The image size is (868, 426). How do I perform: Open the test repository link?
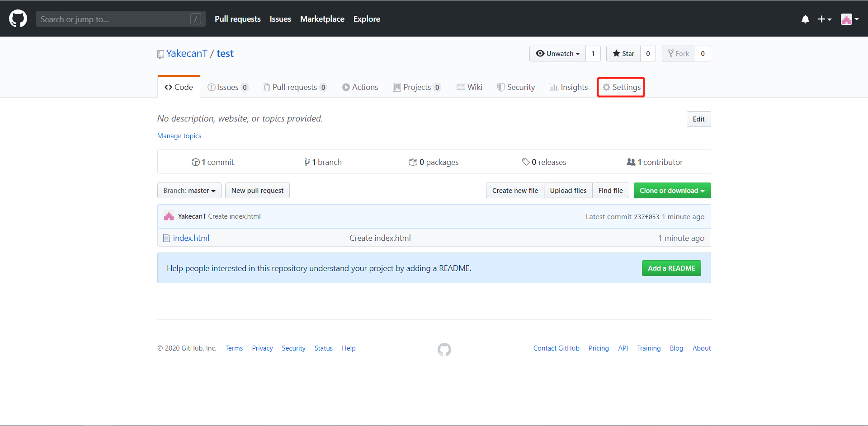coord(225,53)
